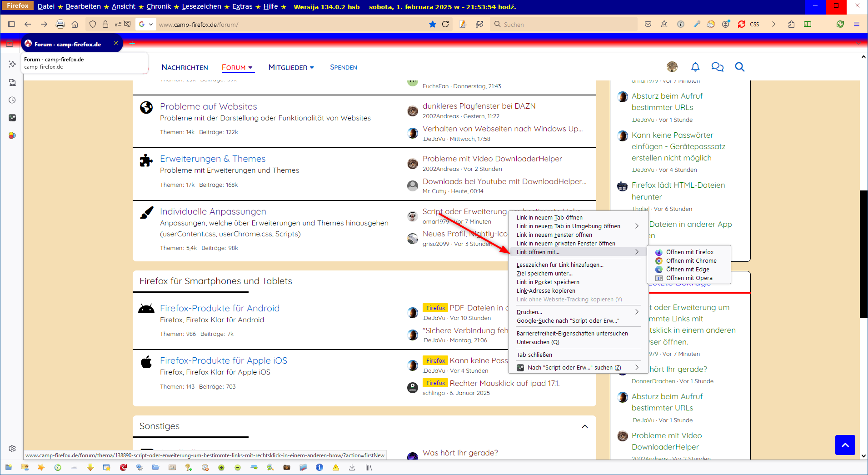This screenshot has height=475, width=868.
Task: Open the Pocket save icon in toolbar
Action: 648,24
